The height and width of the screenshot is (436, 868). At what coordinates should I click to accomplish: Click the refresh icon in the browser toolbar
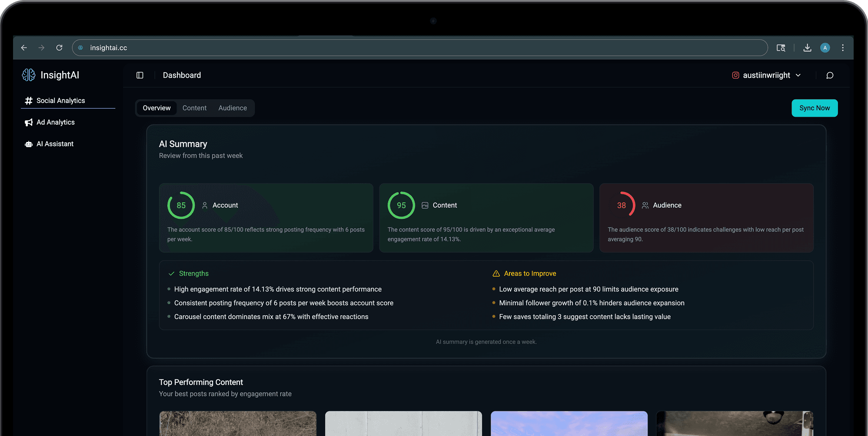click(x=59, y=48)
